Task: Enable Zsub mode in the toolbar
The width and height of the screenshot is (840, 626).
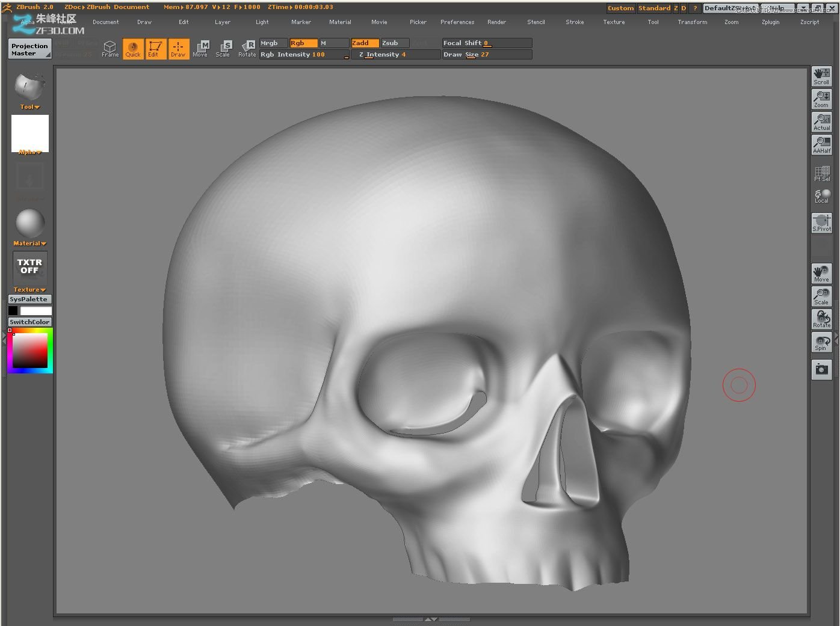Action: (392, 43)
